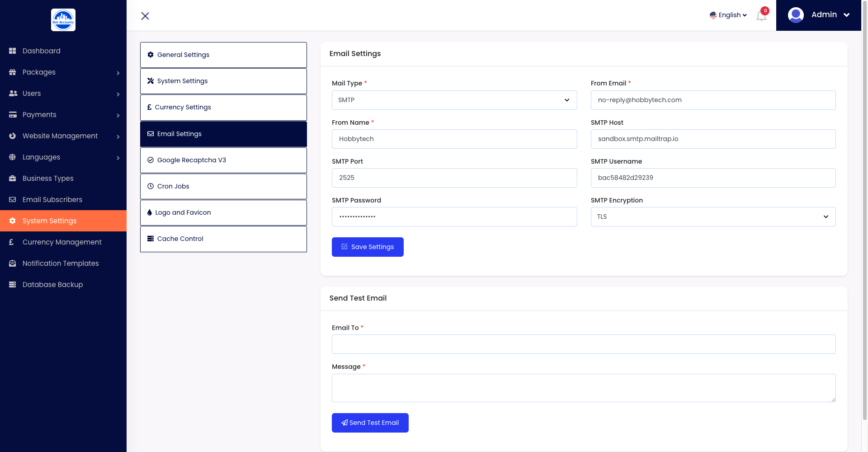868x452 pixels.
Task: Open the Mail Type dropdown
Action: click(x=454, y=100)
